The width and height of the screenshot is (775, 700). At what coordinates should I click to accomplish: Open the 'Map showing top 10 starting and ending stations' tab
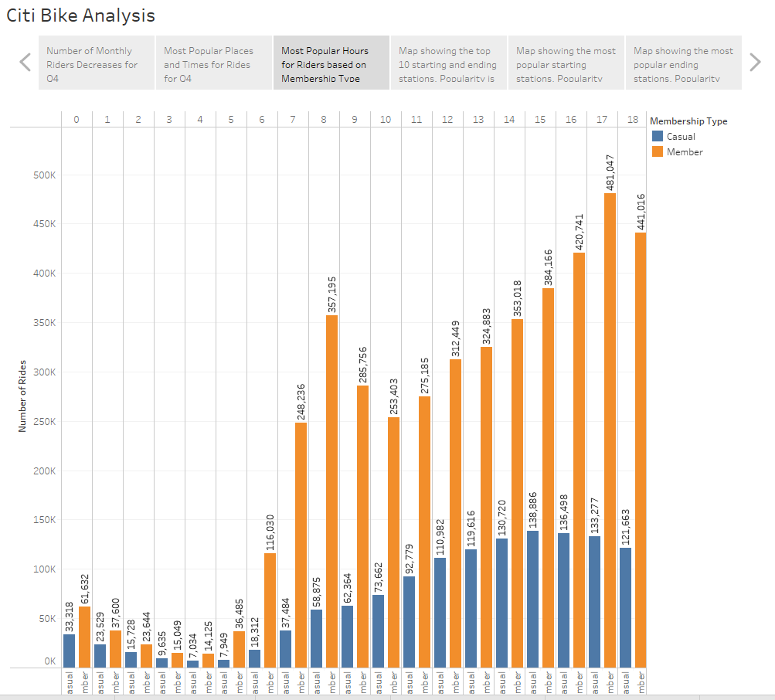tap(448, 62)
